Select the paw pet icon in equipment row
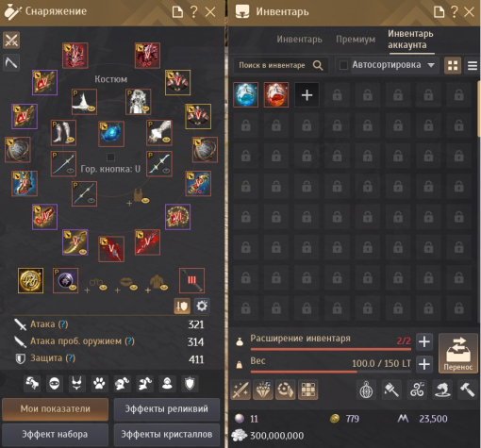 [x=99, y=384]
